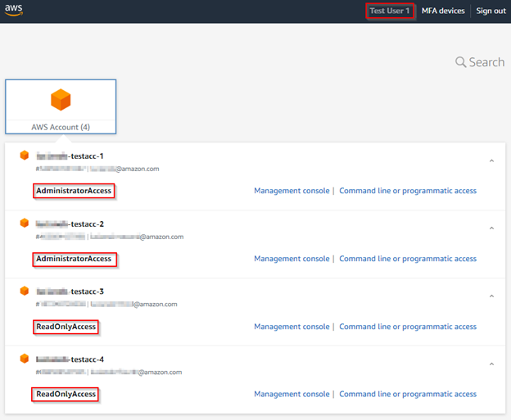The width and height of the screenshot is (511, 420).
Task: Click the testacc-3 account name
Action: [70, 291]
